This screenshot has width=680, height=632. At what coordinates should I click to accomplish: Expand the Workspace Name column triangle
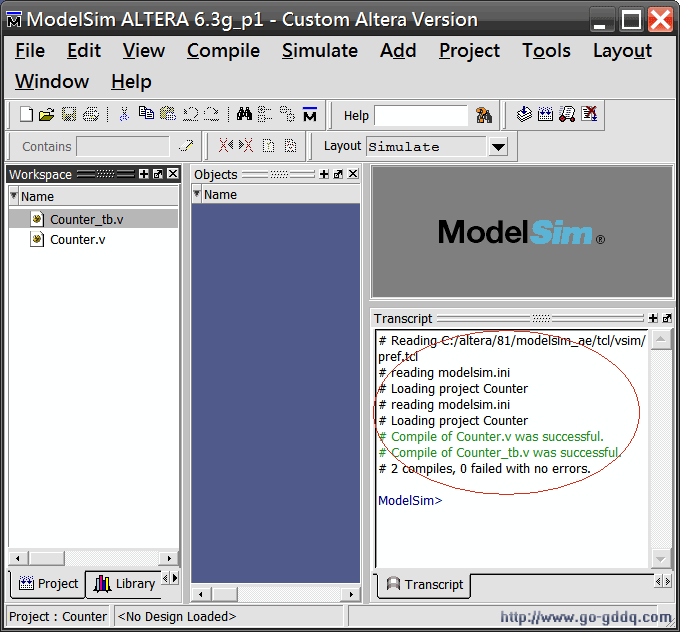point(14,196)
